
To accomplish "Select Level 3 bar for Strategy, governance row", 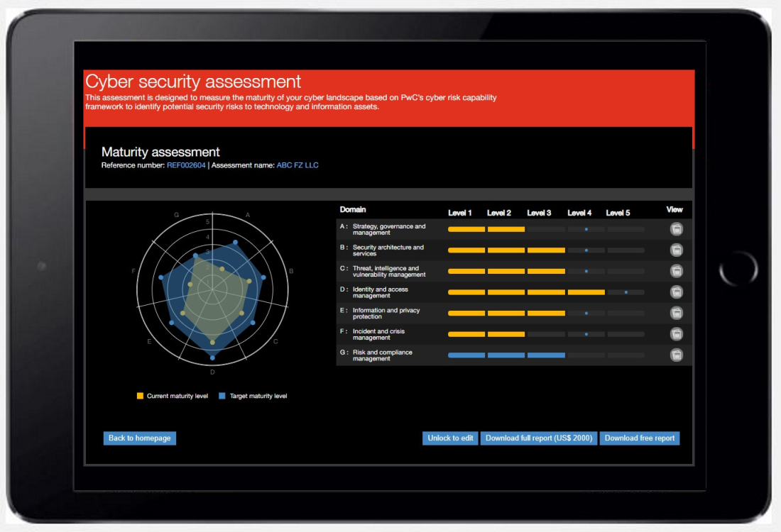I will click(x=546, y=229).
